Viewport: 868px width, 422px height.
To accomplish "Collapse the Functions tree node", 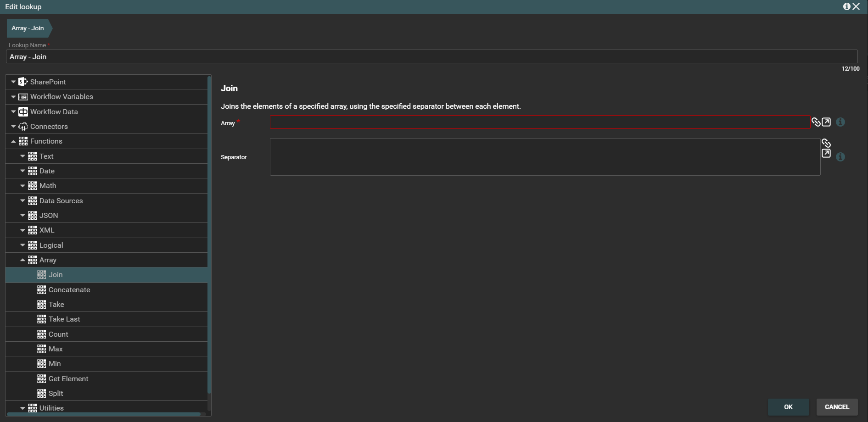I will 13,141.
